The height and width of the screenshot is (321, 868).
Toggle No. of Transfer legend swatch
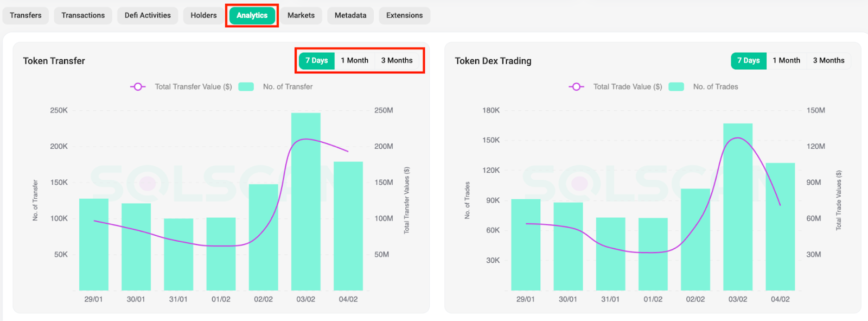[x=246, y=87]
